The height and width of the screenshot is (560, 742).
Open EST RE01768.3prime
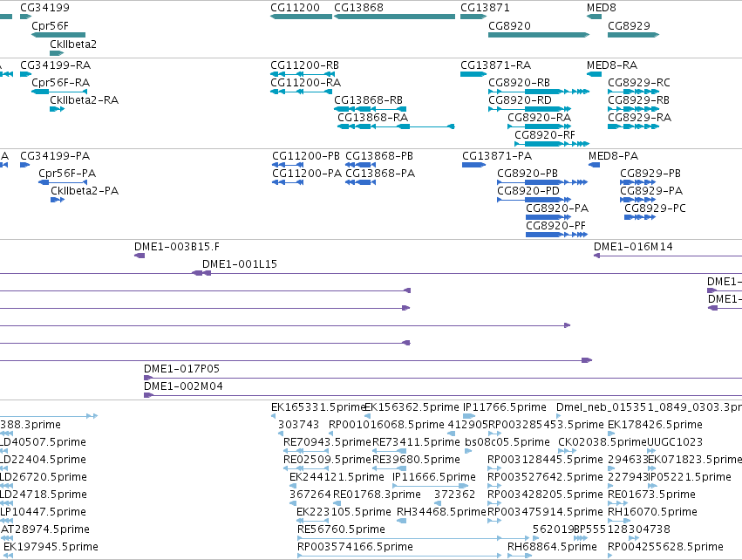click(378, 495)
